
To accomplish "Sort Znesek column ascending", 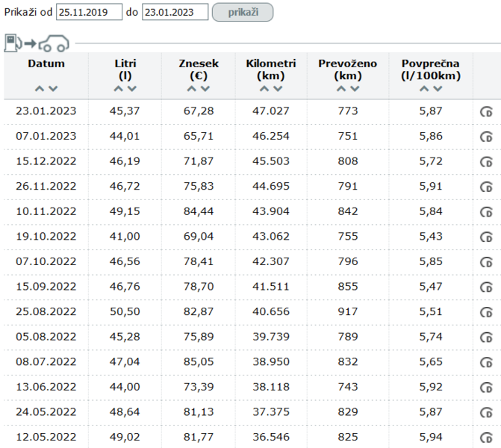I will 192,89.
